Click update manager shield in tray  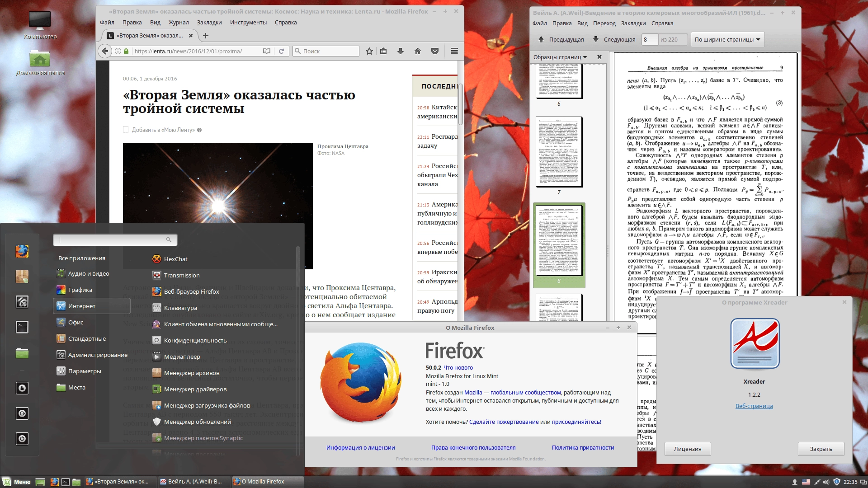[x=836, y=482]
